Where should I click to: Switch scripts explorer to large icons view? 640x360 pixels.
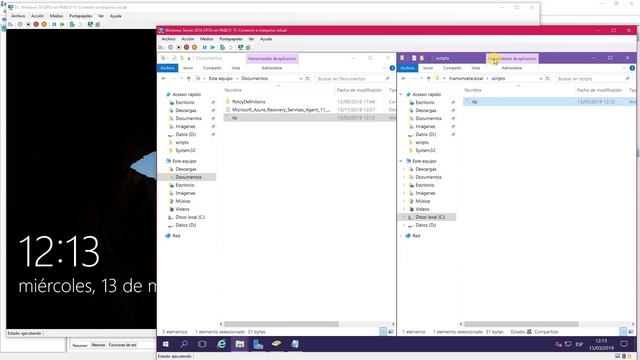(631, 331)
